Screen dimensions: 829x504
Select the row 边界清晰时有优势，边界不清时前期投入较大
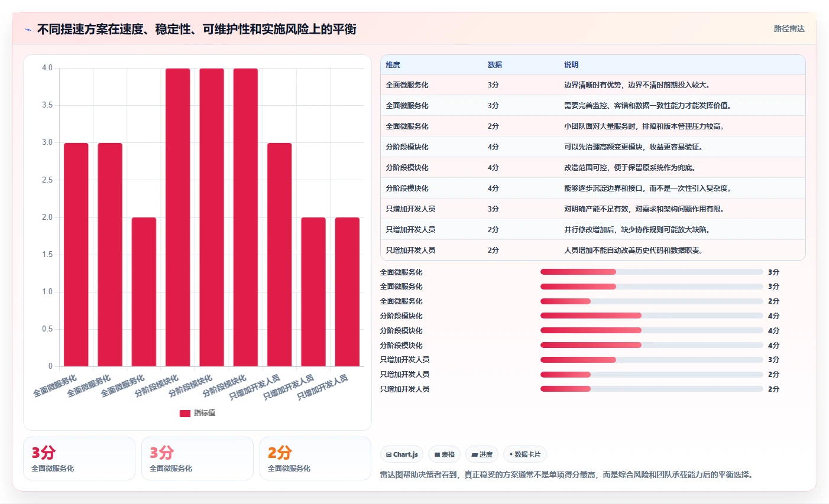click(593, 85)
